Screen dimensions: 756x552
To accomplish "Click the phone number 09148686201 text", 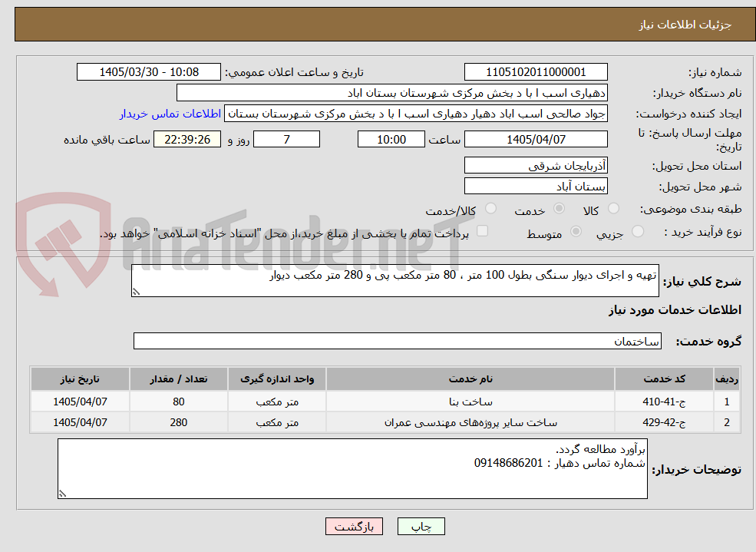I will pos(508,463).
